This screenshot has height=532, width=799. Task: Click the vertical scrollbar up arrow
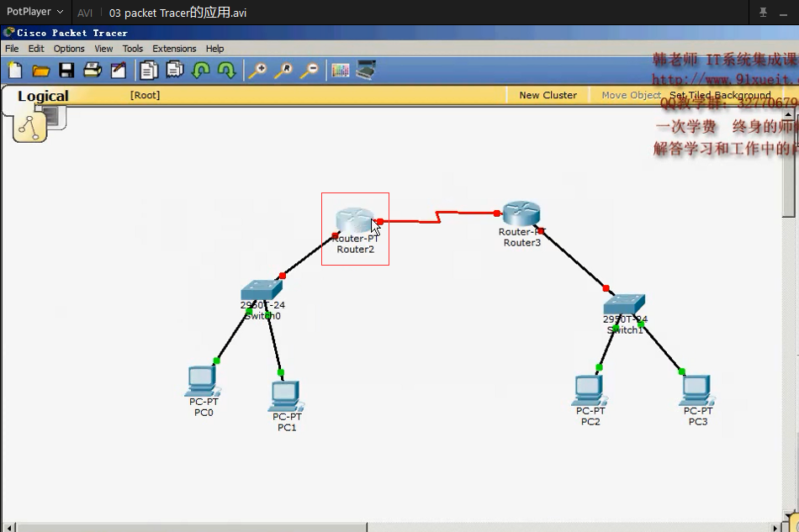[788, 114]
